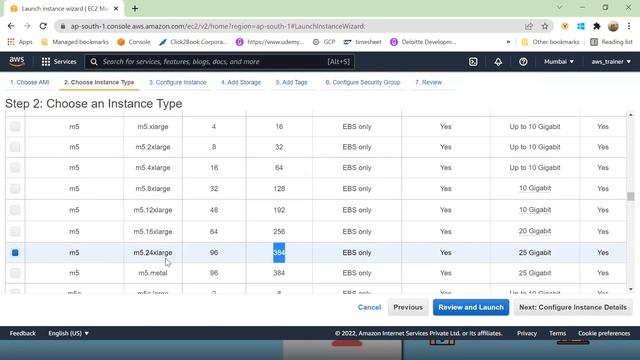
Task: Select the m5.2xlarge checkbox
Action: (x=15, y=147)
